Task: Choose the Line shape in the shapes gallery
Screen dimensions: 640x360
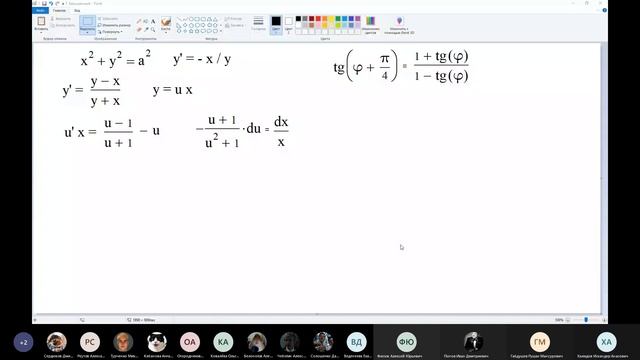Action: click(x=179, y=19)
